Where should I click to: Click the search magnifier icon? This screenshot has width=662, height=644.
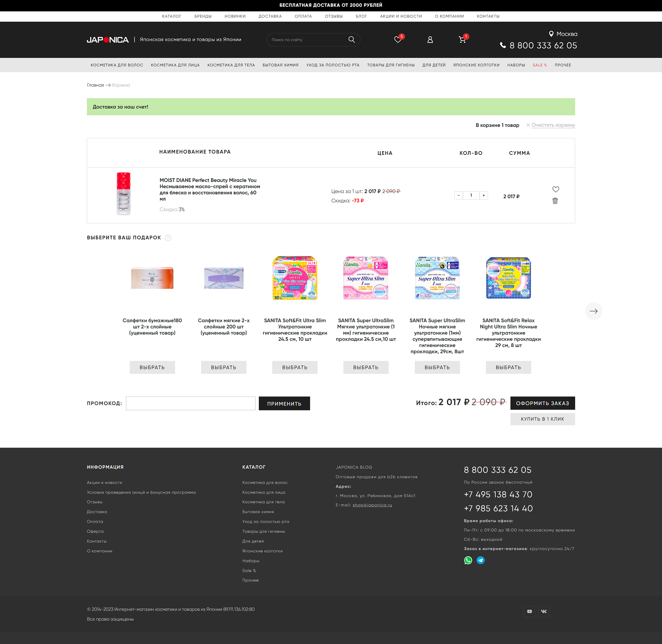352,40
